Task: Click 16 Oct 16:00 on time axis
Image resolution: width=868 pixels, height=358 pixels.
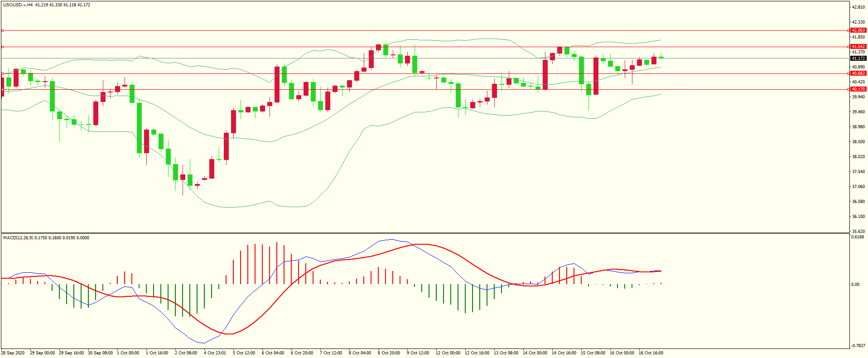Action: tap(651, 353)
